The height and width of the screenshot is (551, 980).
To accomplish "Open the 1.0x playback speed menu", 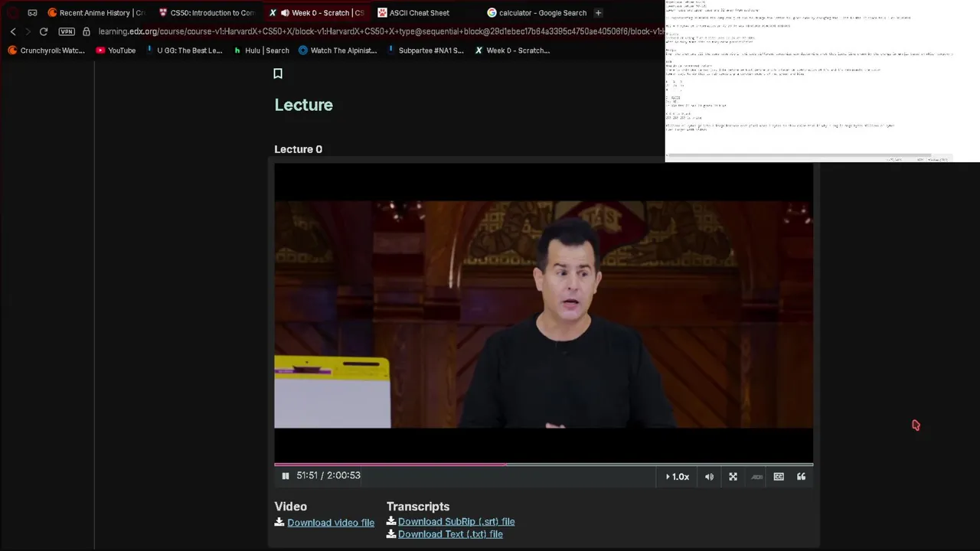I will [x=677, y=477].
